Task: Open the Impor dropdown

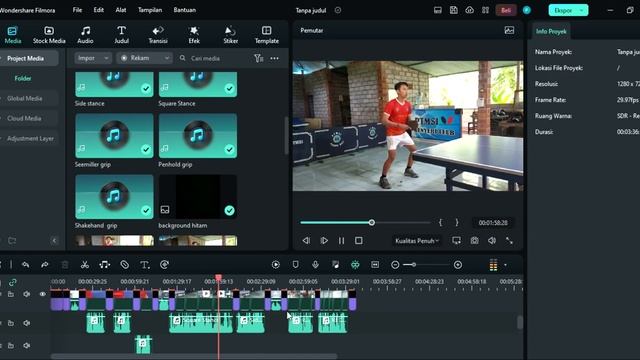Action: click(93, 58)
